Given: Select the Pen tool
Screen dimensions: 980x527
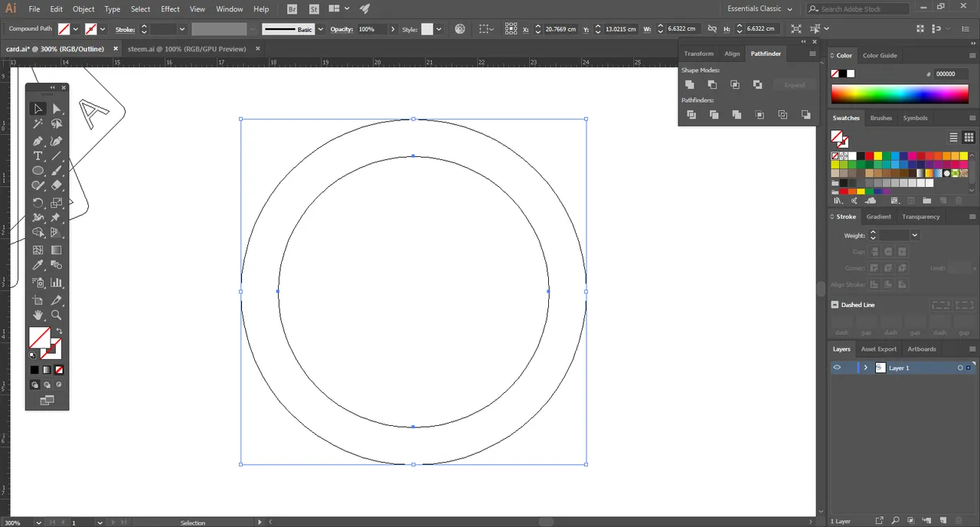Looking at the screenshot, I should [x=38, y=141].
